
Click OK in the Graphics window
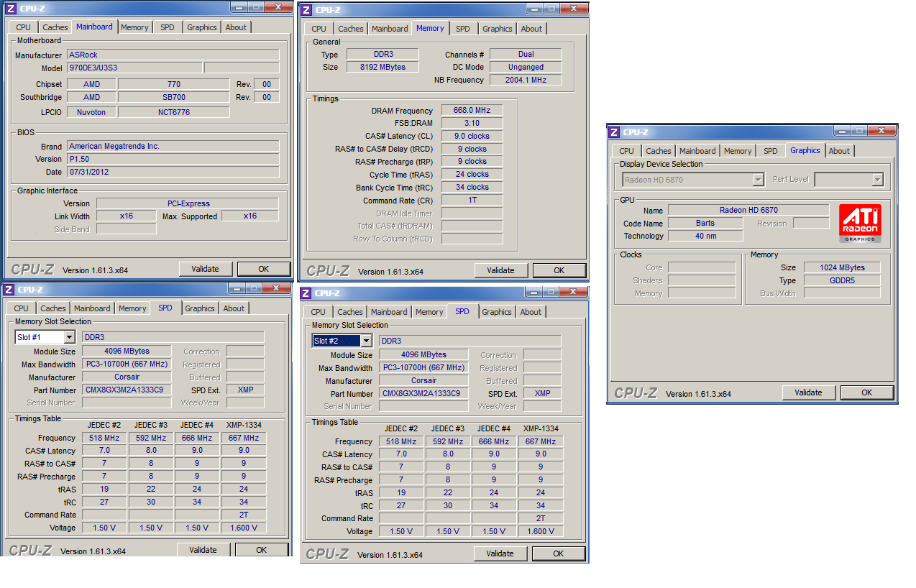867,392
